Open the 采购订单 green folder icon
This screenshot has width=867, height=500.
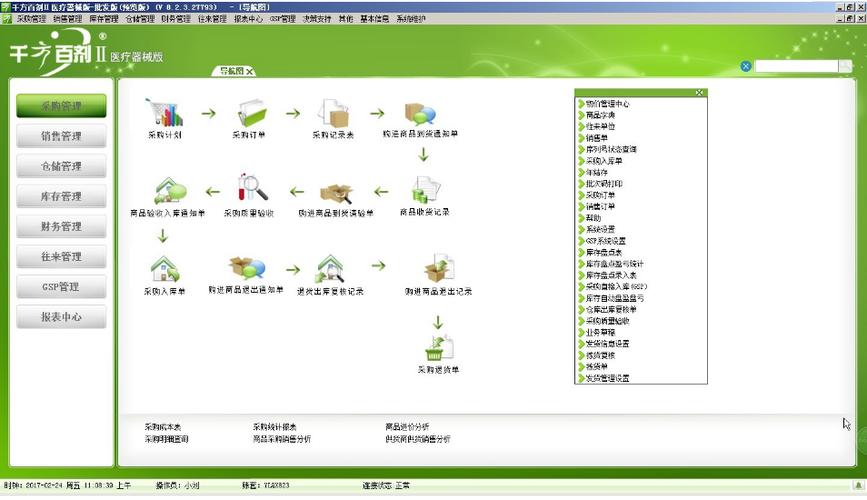(252, 113)
